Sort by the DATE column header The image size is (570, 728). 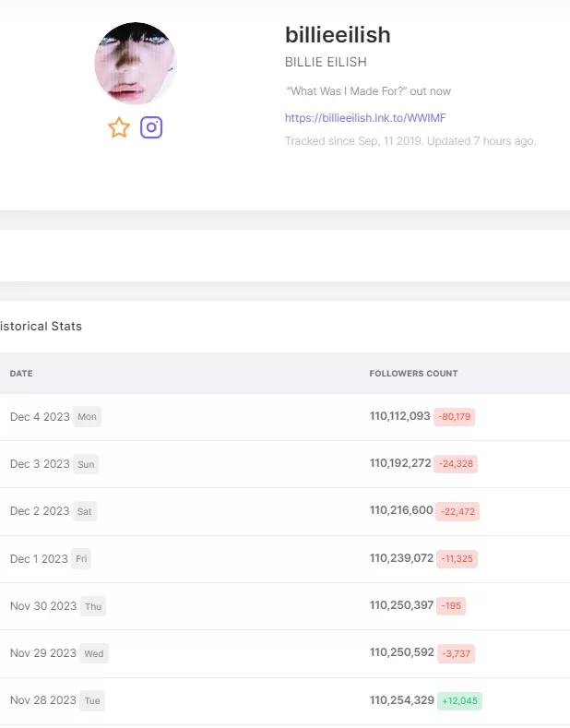click(x=21, y=374)
